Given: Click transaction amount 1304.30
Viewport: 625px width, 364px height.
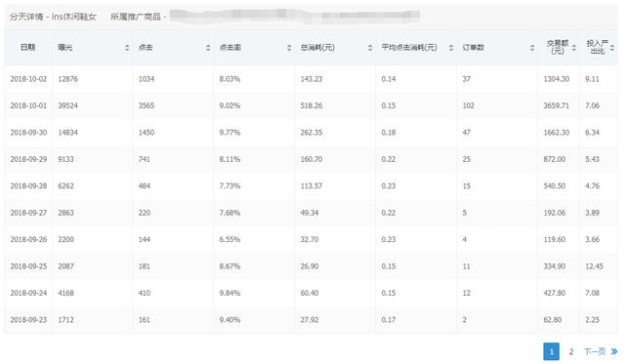Looking at the screenshot, I should [557, 79].
